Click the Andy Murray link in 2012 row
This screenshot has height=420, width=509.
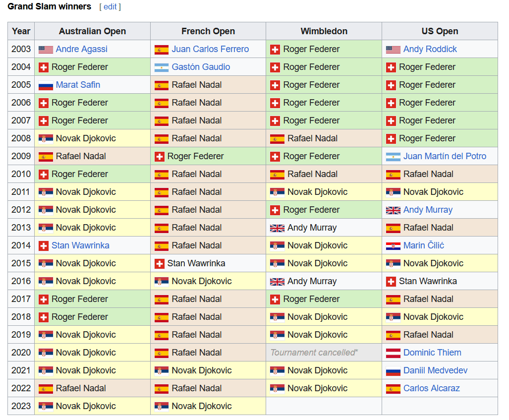pyautogui.click(x=428, y=210)
